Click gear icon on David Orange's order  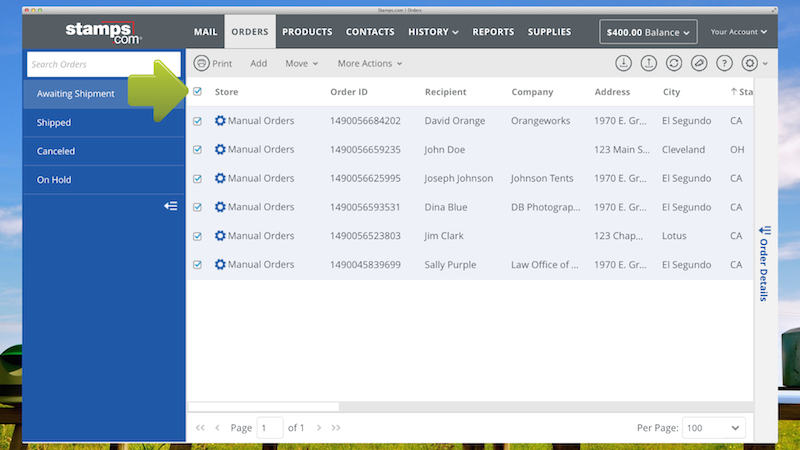[220, 121]
